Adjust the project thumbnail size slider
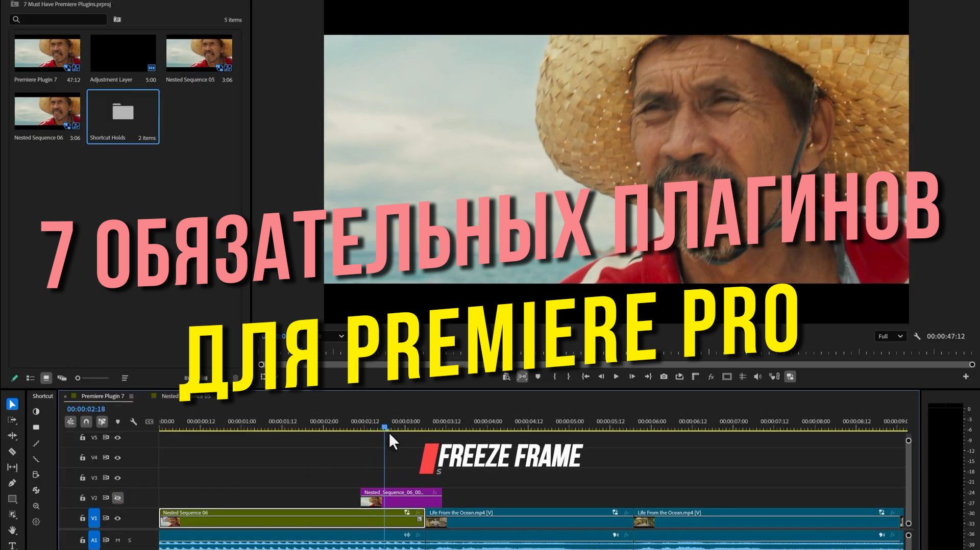This screenshot has width=980, height=550. [92, 378]
